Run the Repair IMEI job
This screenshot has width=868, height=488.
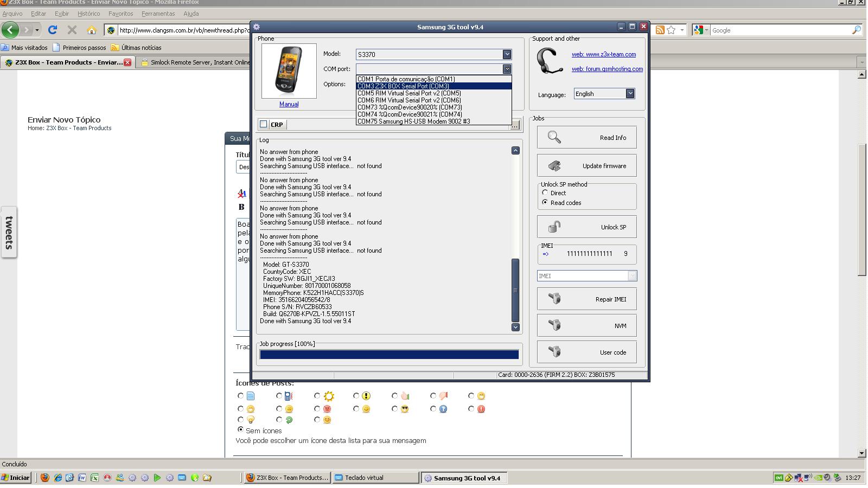pos(586,299)
